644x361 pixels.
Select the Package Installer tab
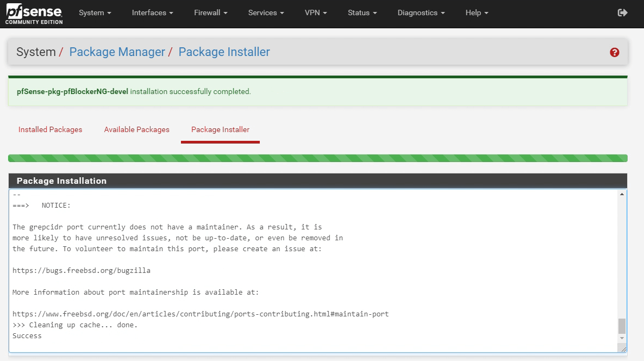pyautogui.click(x=220, y=129)
